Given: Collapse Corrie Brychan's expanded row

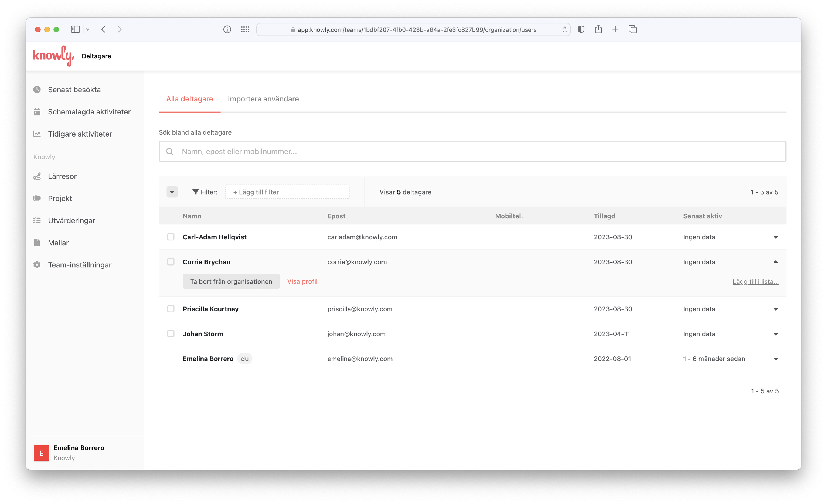Looking at the screenshot, I should click(x=775, y=262).
